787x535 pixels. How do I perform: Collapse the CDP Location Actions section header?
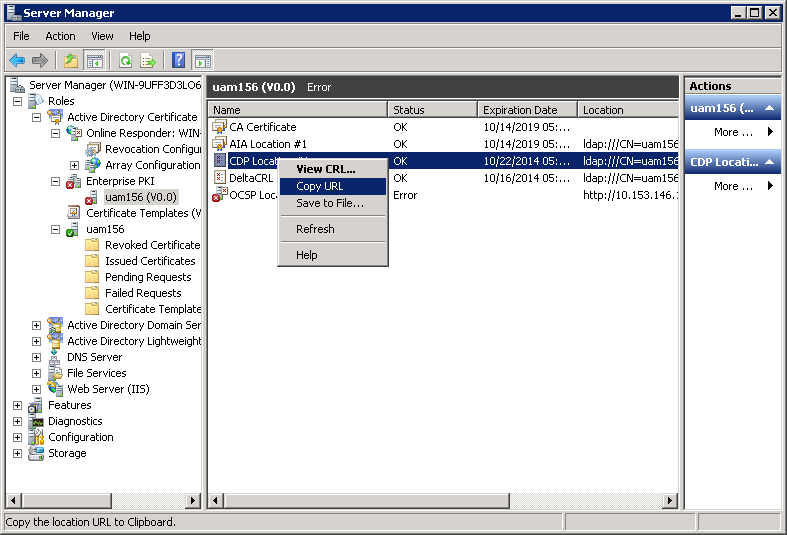733,162
